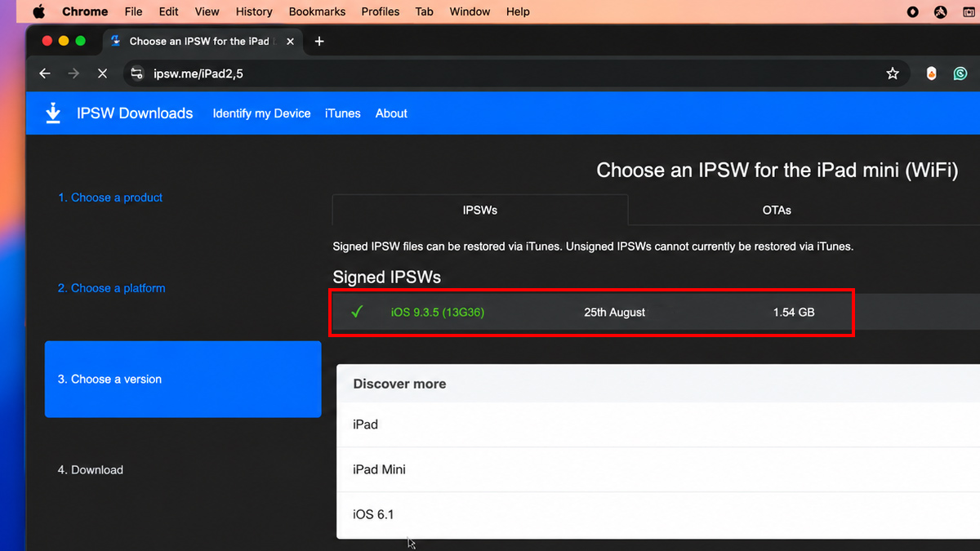Open the Window menu in the menu bar
Image resolution: width=980 pixels, height=551 pixels.
[470, 11]
